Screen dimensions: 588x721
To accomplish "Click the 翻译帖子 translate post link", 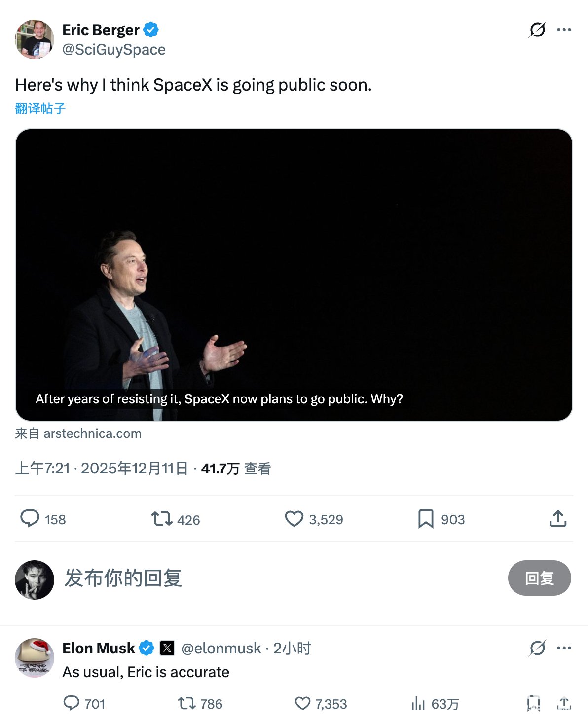I will (40, 108).
